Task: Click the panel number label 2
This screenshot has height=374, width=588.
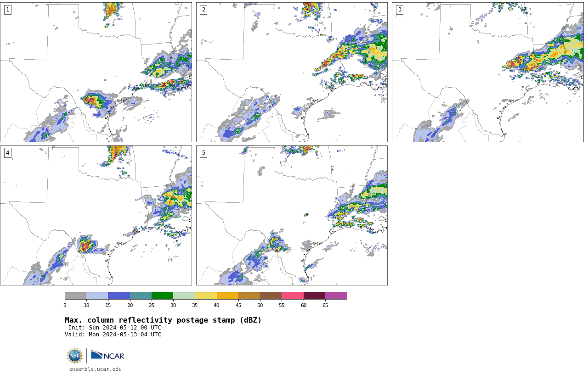Action: 204,10
